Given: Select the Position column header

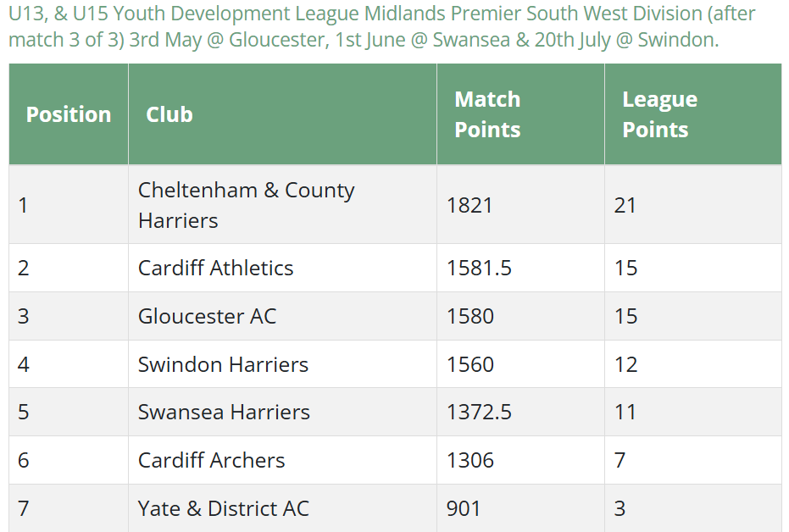Looking at the screenshot, I should 69,114.
